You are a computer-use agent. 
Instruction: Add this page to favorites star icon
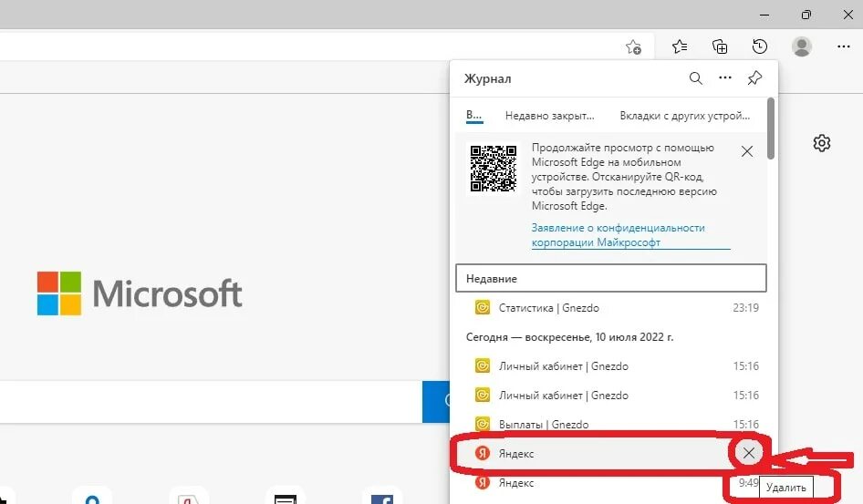click(633, 47)
